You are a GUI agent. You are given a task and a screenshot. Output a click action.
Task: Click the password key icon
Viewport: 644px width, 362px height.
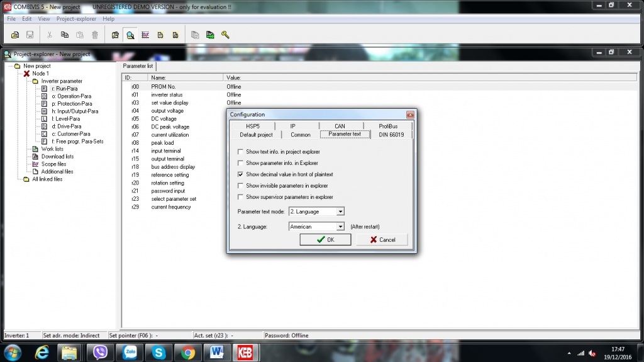pyautogui.click(x=225, y=35)
